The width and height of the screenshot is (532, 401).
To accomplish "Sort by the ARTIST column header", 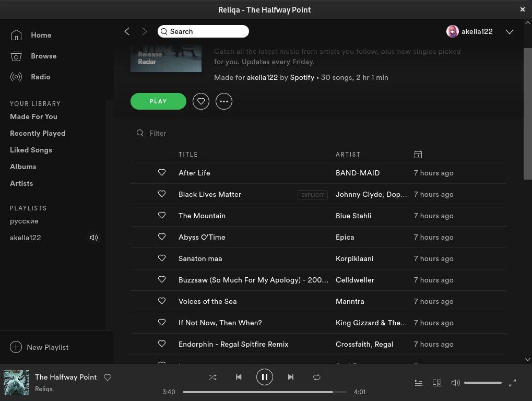I will point(348,155).
